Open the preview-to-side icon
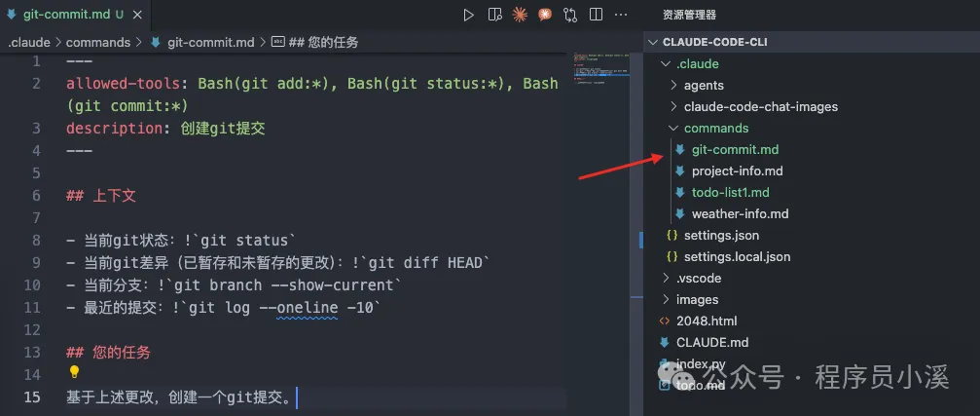This screenshot has width=980, height=416. pyautogui.click(x=494, y=15)
